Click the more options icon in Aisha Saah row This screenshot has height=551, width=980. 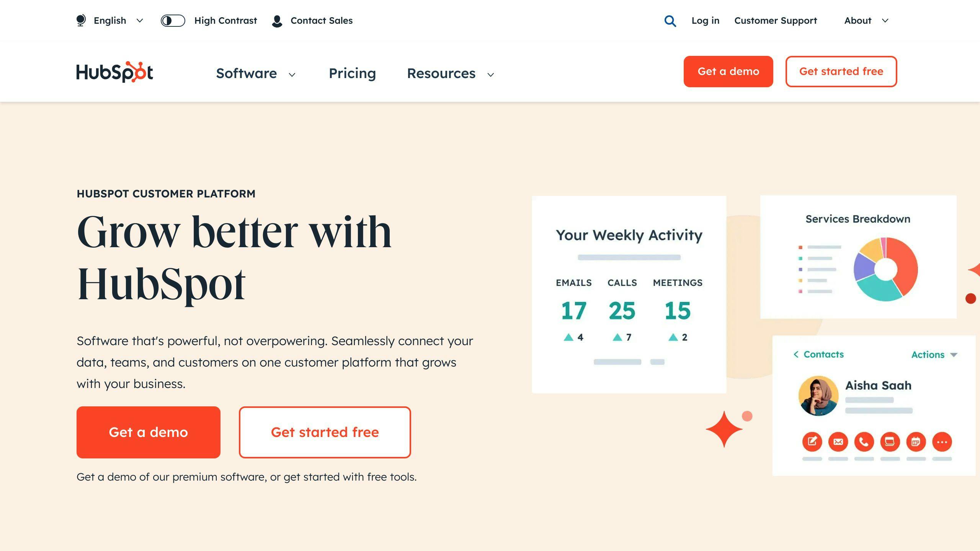[942, 441]
